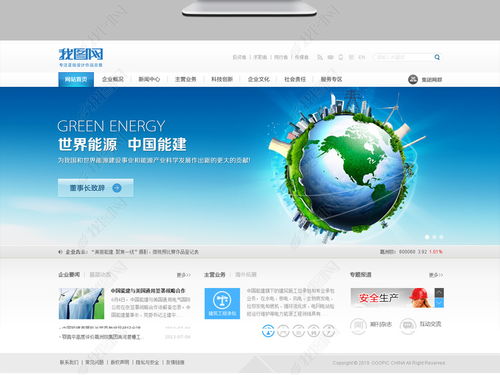Click 更多>> in the news section
Image resolution: width=500 pixels, height=375 pixels.
[184, 275]
